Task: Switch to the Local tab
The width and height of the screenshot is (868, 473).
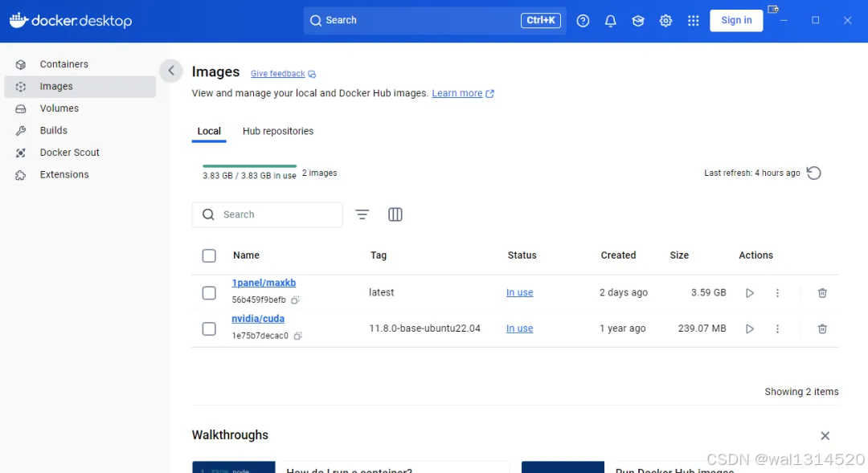Action: click(x=209, y=131)
